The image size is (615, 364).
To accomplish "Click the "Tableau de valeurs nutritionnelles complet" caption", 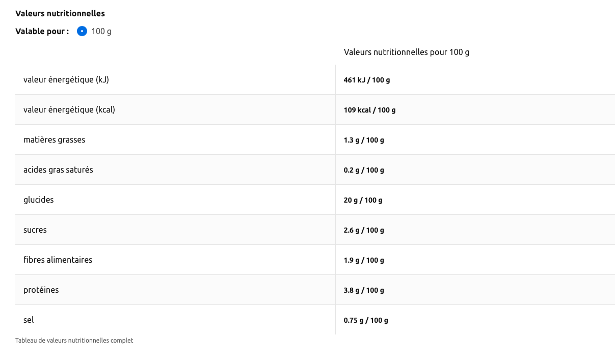I will [74, 341].
